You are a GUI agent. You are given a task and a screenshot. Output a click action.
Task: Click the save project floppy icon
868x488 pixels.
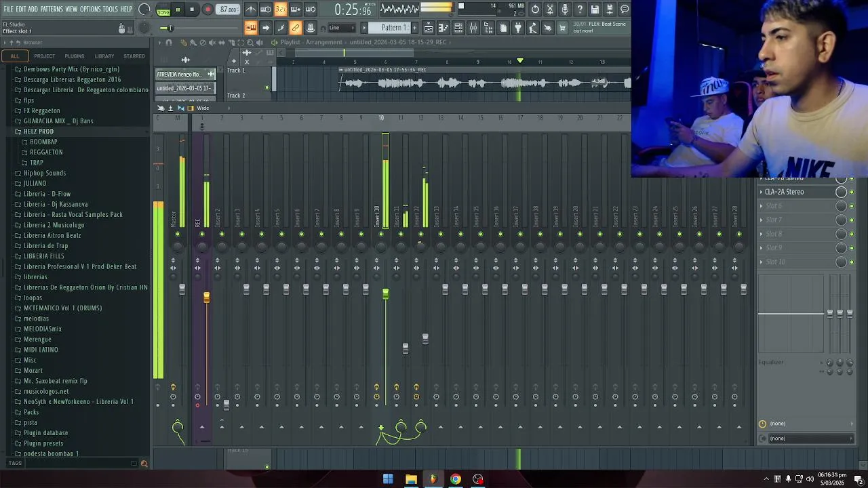(595, 9)
